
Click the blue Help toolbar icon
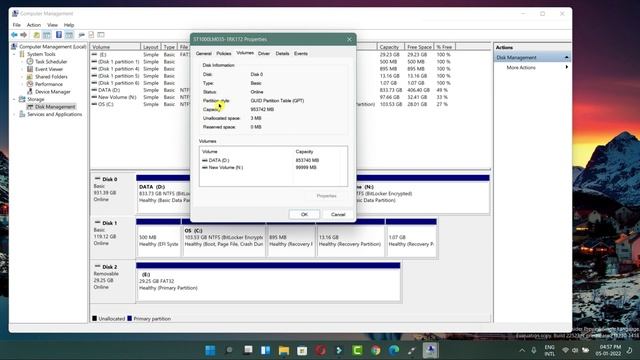(x=59, y=35)
